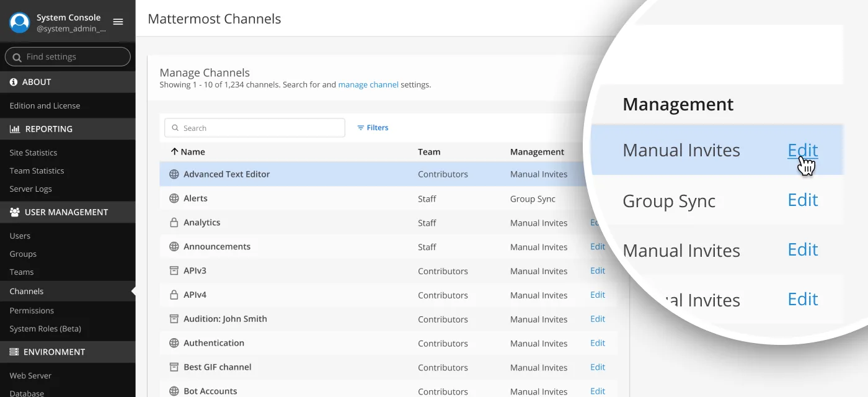The image size is (868, 397).
Task: Open Server Logs page
Action: point(31,189)
